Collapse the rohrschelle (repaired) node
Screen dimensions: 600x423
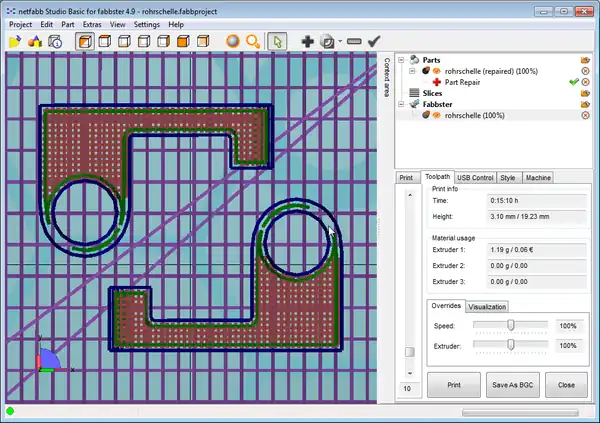click(x=413, y=71)
